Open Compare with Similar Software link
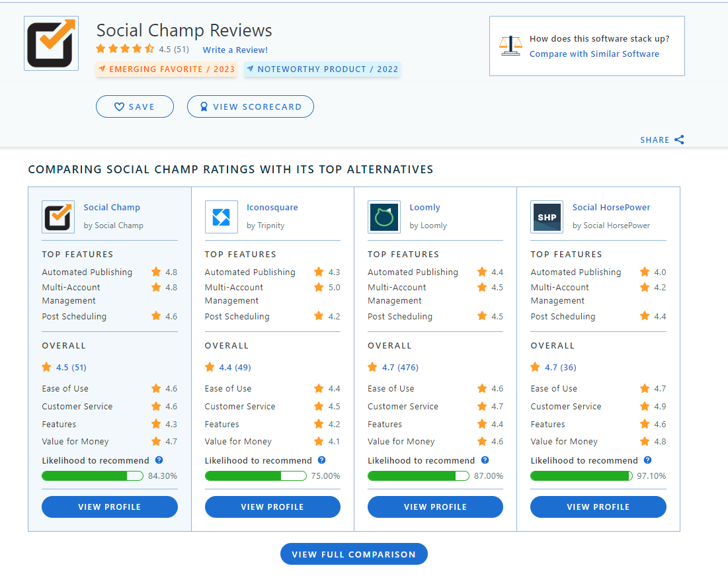 (x=594, y=54)
